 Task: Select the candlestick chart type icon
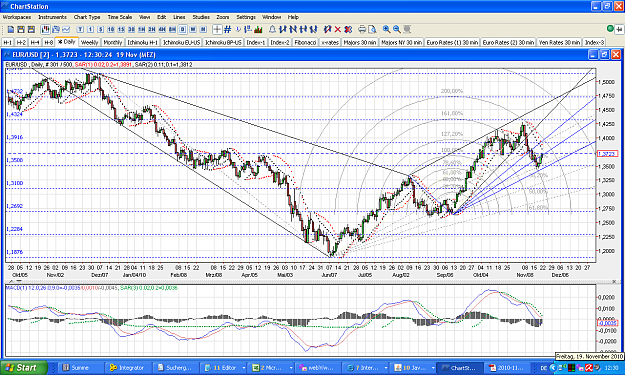click(x=45, y=29)
